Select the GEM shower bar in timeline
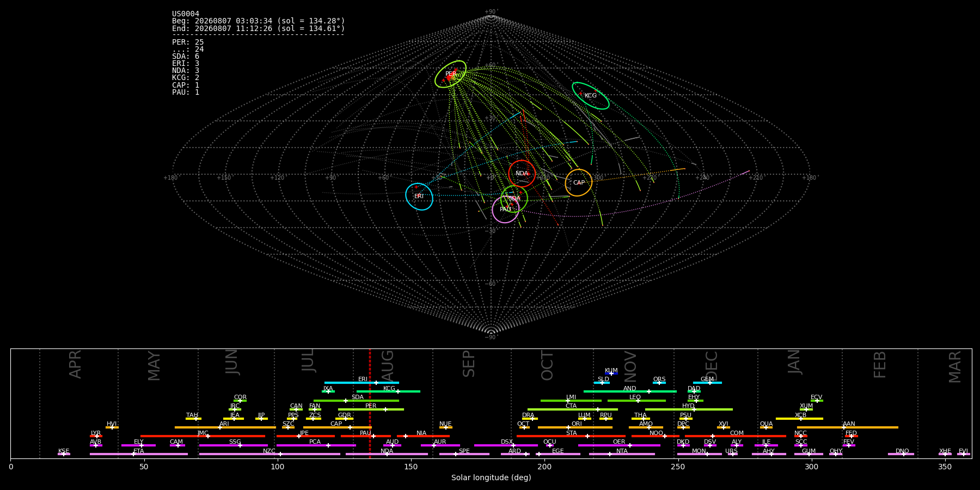This screenshot has height=490, width=980. point(707,383)
